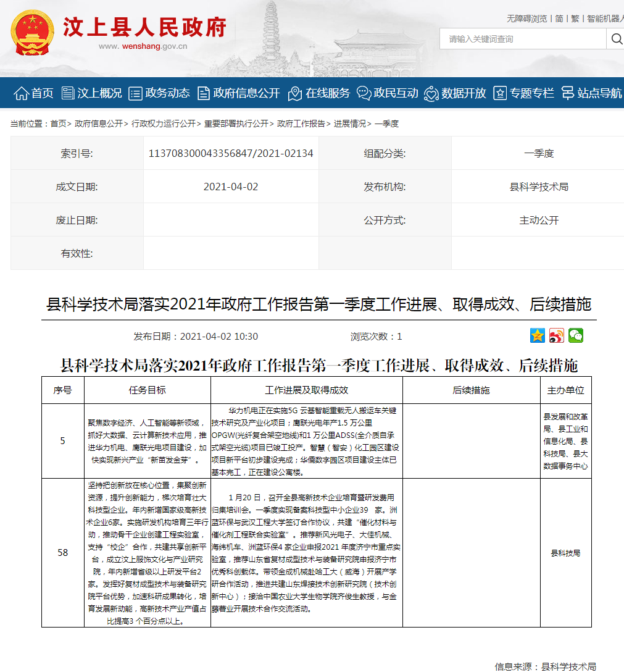Share via WeChat icon
This screenshot has height=672, width=624.
click(x=576, y=335)
